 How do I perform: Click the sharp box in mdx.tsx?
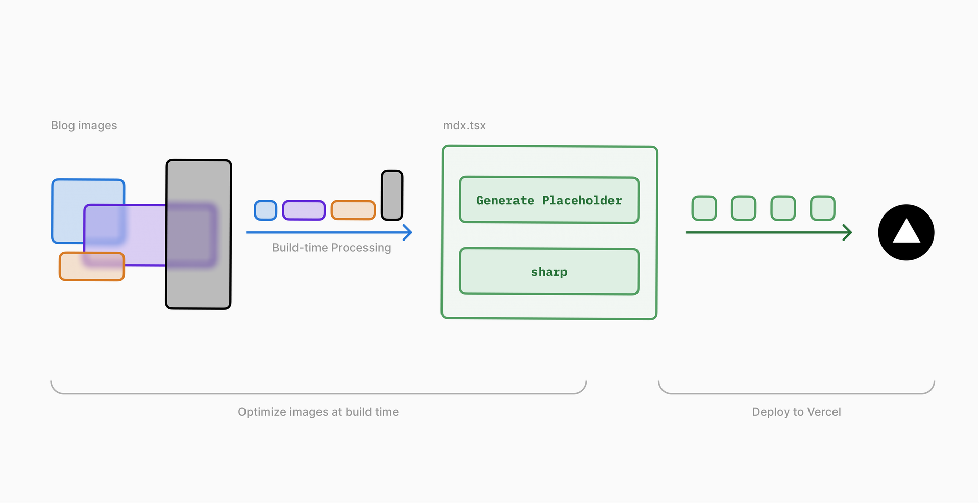click(x=549, y=272)
